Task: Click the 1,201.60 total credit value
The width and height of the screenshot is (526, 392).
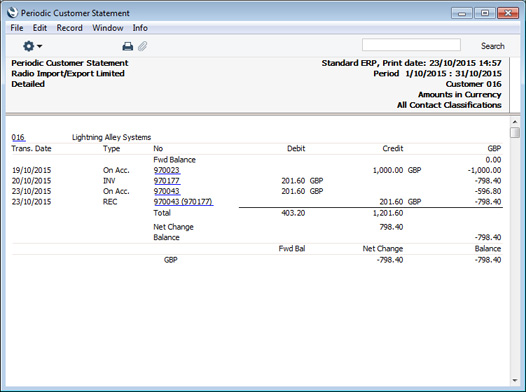Action: [388, 213]
